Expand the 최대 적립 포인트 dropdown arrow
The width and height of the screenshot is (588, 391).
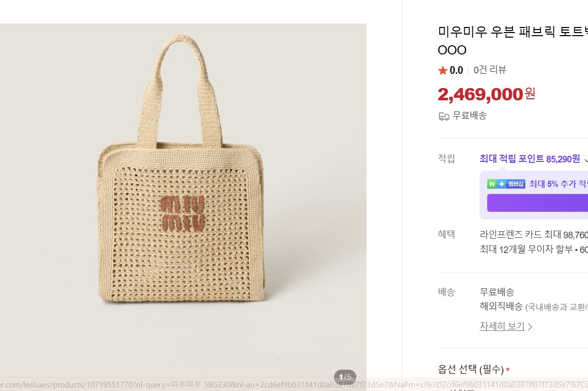tap(585, 160)
